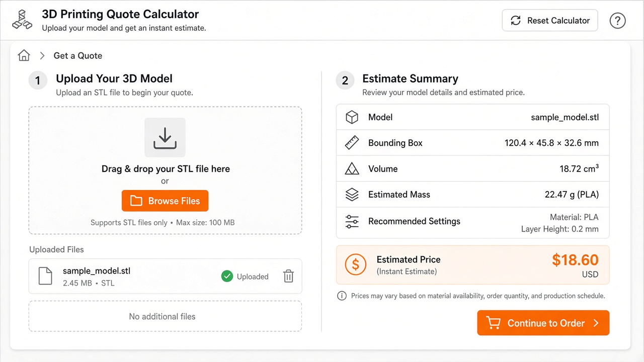Click the Upload Your 3D Model heading
Viewport: 644px width, 362px height.
coord(114,78)
